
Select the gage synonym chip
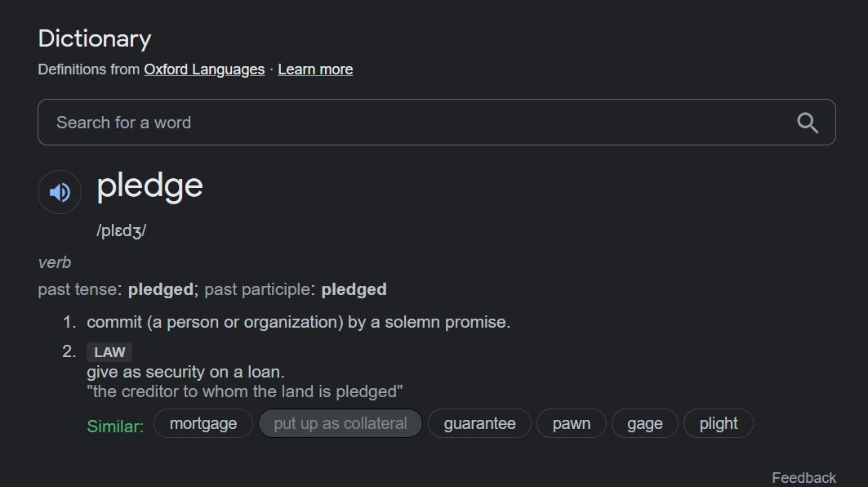click(x=644, y=423)
